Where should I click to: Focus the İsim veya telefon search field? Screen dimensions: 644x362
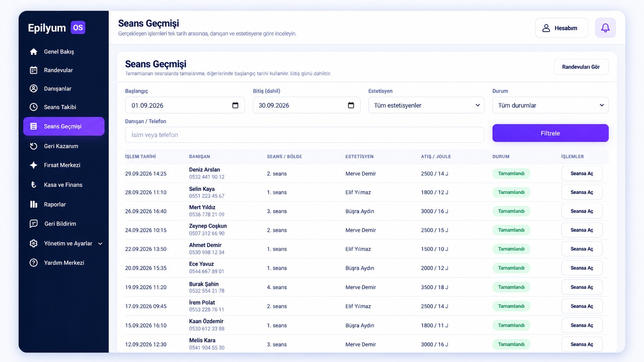[x=304, y=135]
